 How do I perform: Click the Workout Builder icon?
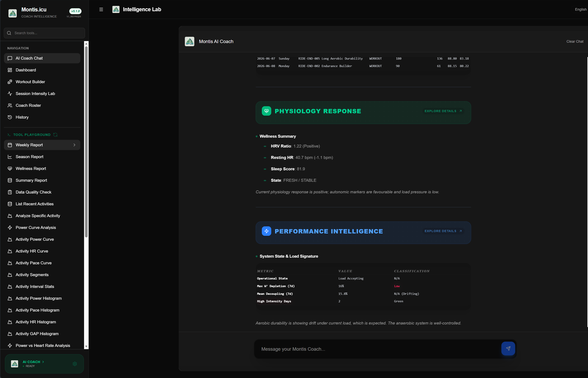[x=10, y=82]
